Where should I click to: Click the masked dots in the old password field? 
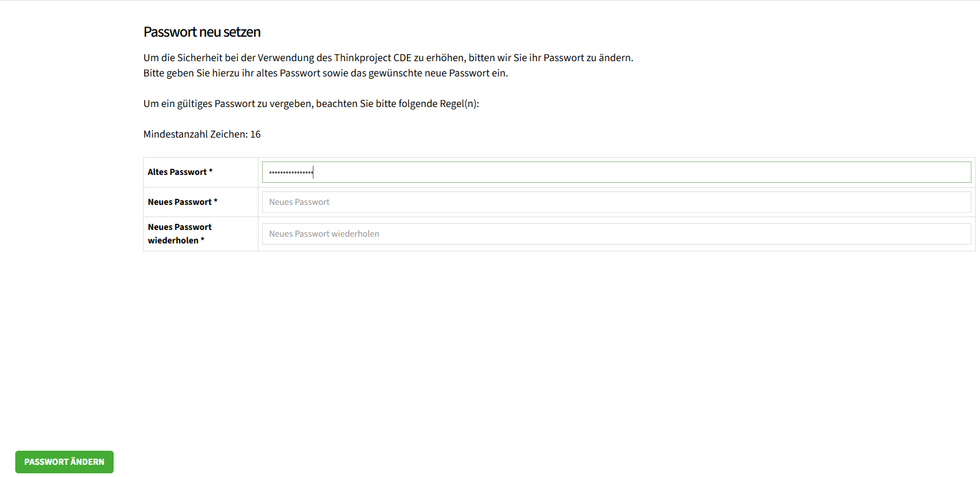[x=291, y=172]
